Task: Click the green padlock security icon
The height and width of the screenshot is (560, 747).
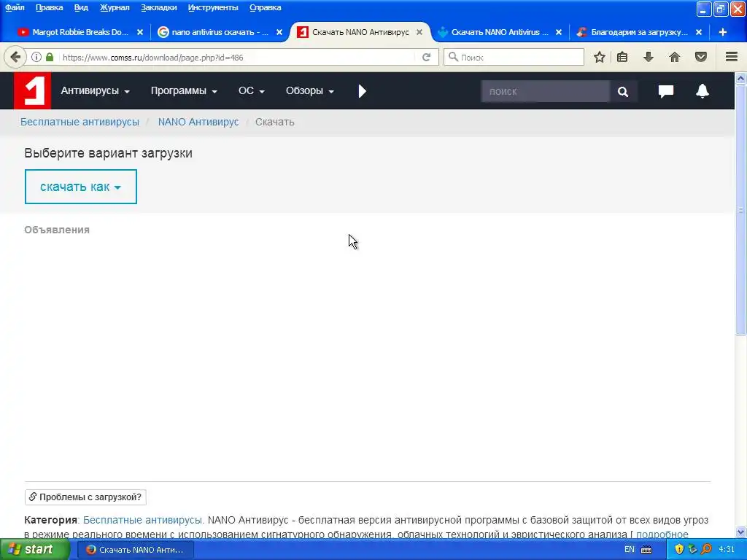Action: 50,57
